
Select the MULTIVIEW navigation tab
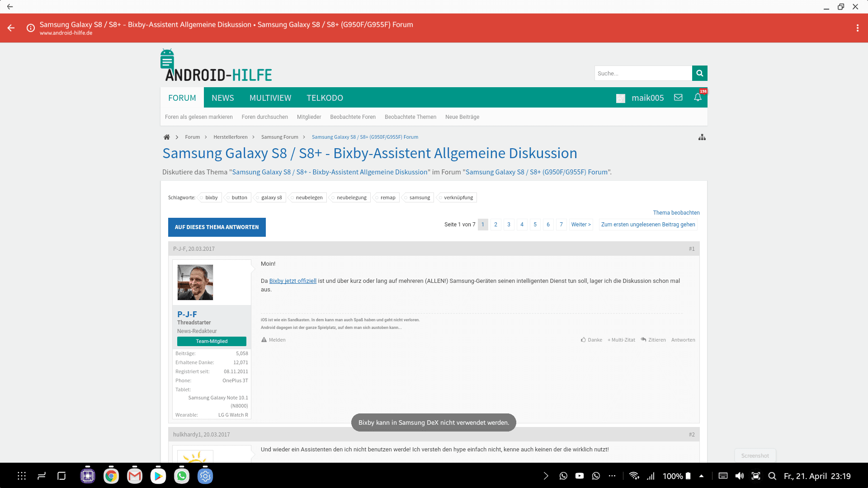pos(270,98)
